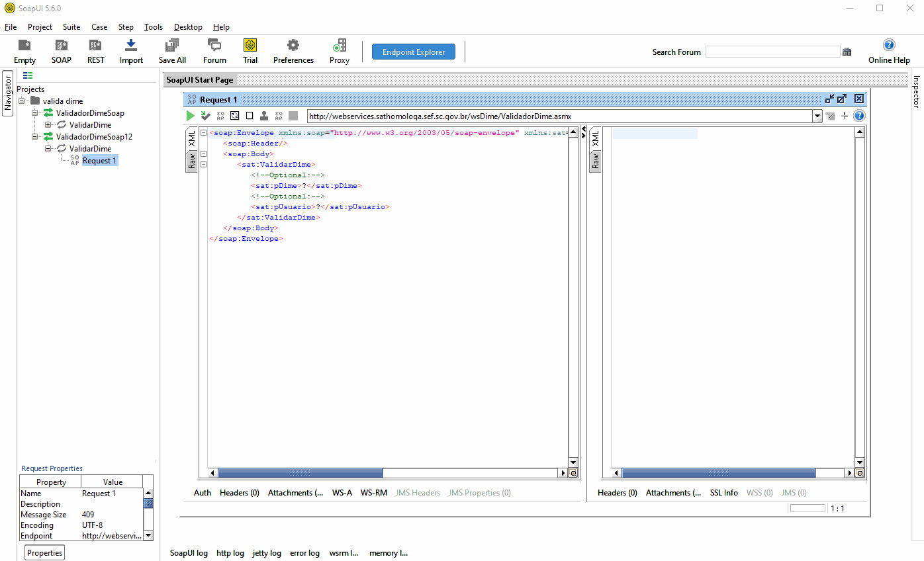Open the http log tab

[x=230, y=553]
